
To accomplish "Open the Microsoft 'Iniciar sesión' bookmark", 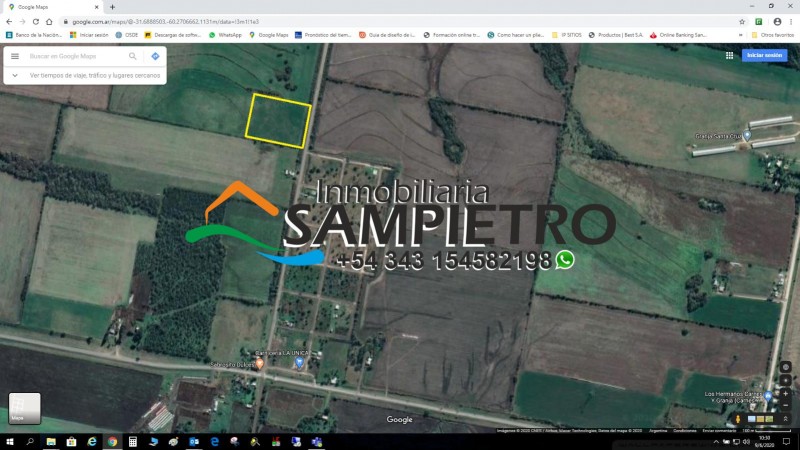I will pyautogui.click(x=89, y=35).
